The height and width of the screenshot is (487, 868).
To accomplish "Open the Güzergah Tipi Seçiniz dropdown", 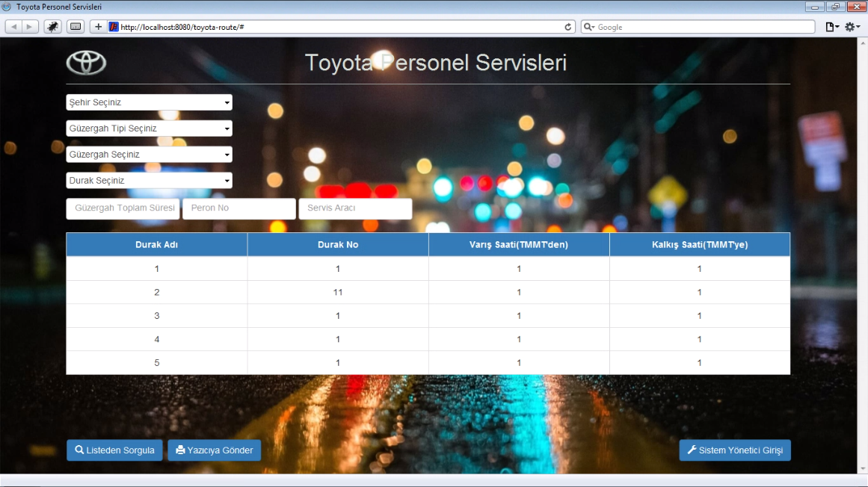I will pos(149,128).
